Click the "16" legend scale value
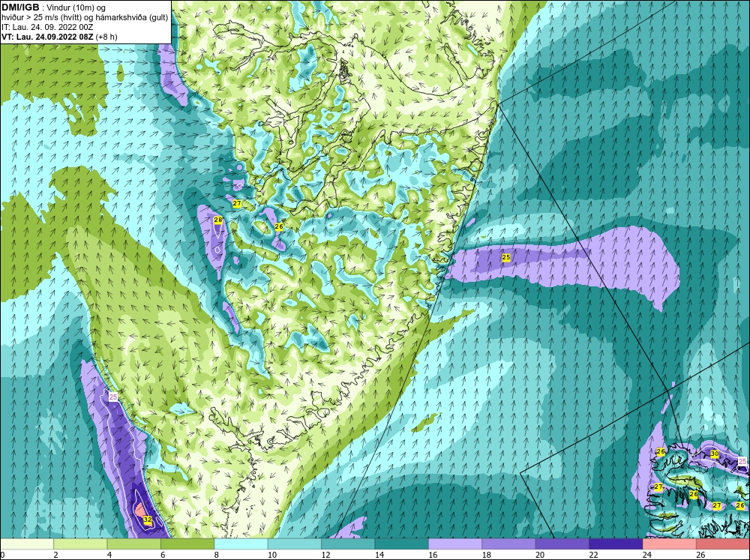Image resolution: width=750 pixels, height=560 pixels. point(433,555)
